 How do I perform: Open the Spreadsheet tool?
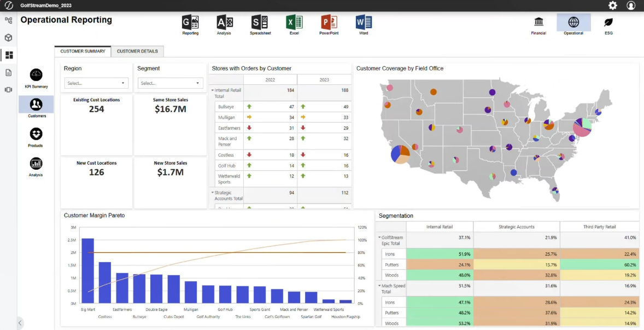coord(259,23)
